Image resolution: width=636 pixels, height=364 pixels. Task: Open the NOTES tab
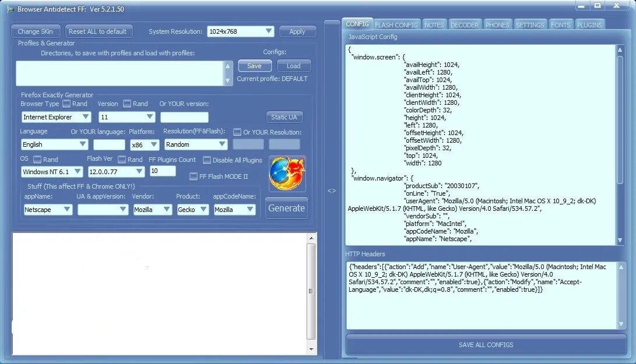tap(434, 24)
